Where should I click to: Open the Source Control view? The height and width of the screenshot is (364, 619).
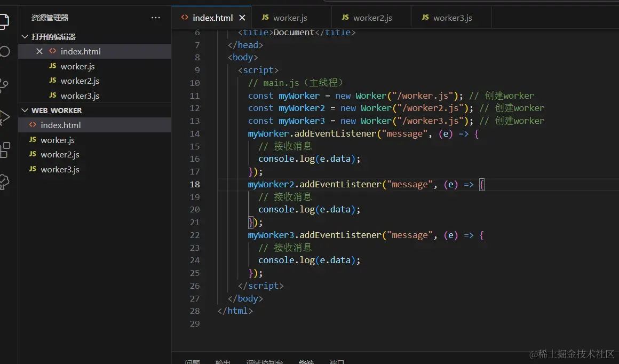(4, 85)
